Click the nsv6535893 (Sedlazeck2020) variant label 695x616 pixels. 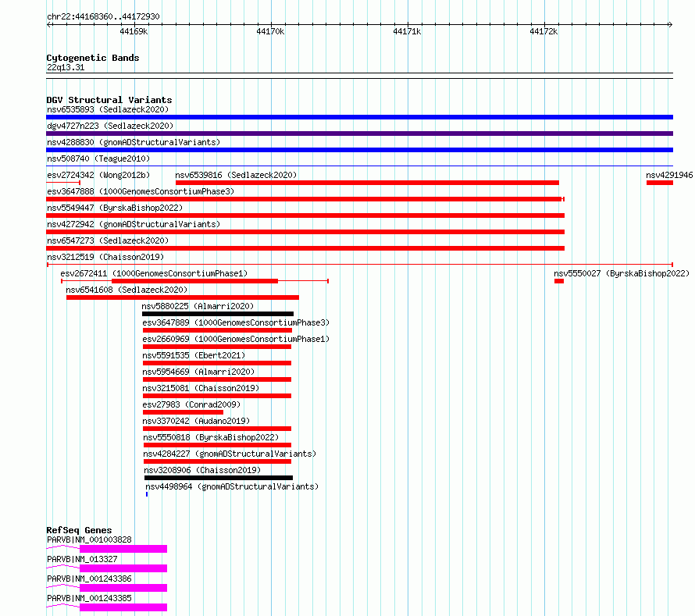pos(108,109)
